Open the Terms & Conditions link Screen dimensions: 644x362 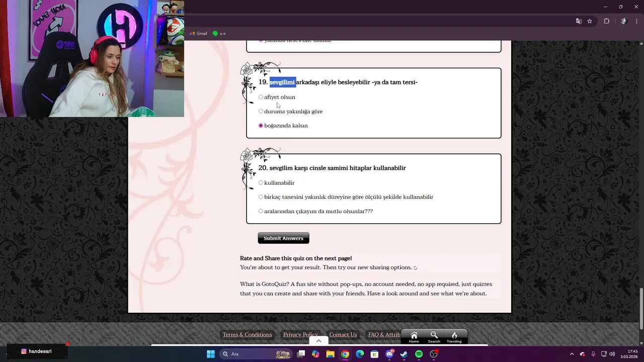click(247, 335)
